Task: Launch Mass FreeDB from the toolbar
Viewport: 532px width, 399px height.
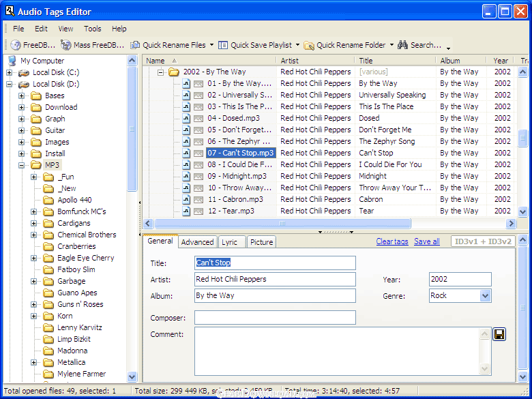Action: (x=92, y=45)
